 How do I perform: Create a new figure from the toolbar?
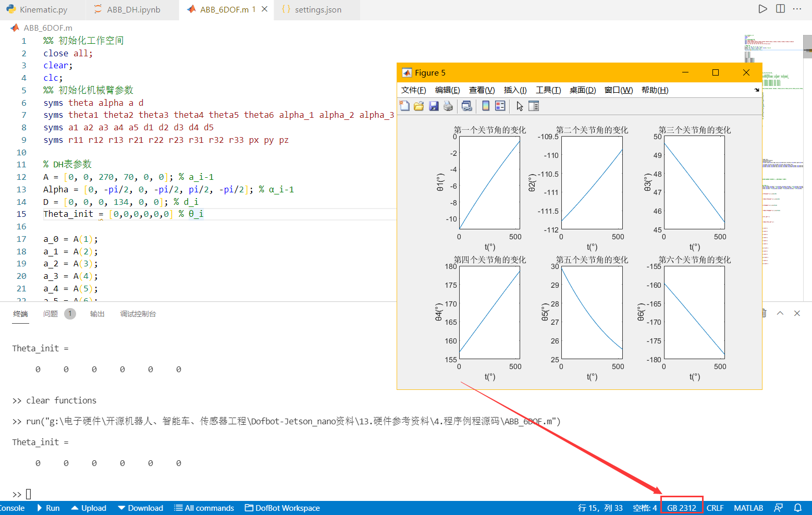405,106
